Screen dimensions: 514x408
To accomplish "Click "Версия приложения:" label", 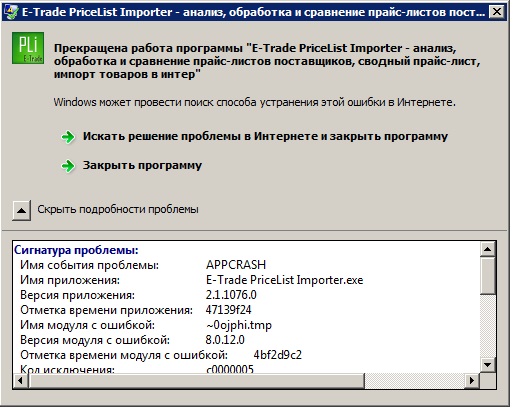I will click(77, 295).
